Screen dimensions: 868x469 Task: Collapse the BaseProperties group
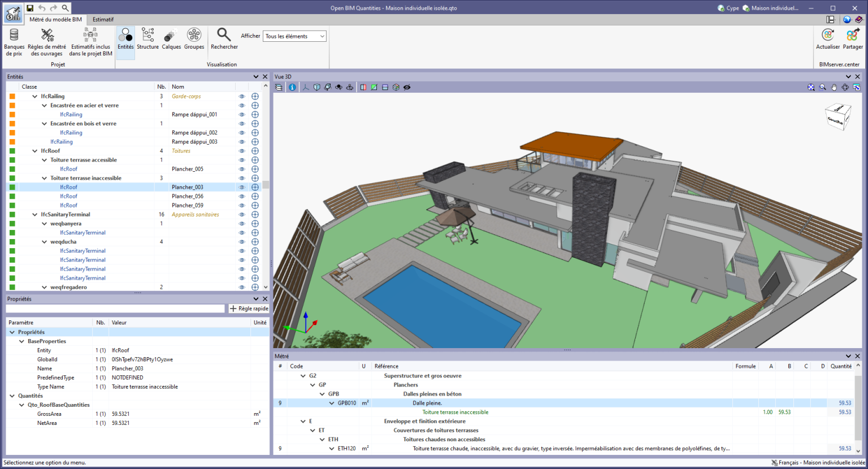[x=22, y=341]
